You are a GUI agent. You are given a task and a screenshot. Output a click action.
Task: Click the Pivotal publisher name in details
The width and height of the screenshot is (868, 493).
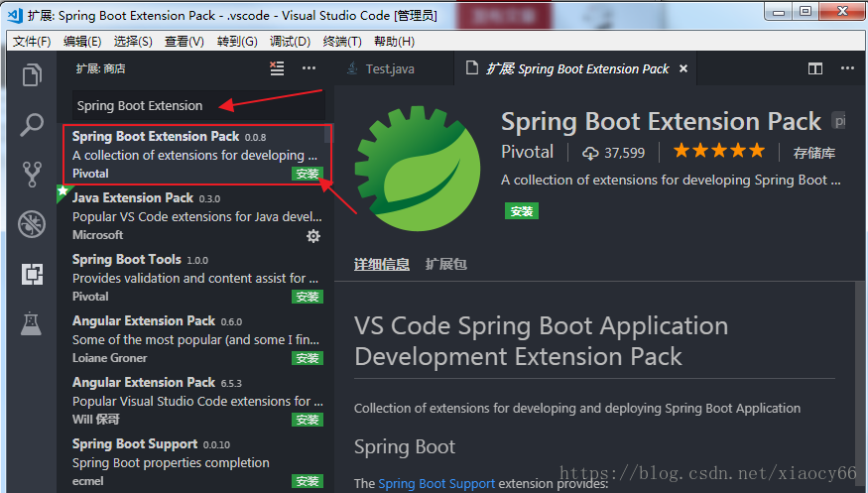527,152
